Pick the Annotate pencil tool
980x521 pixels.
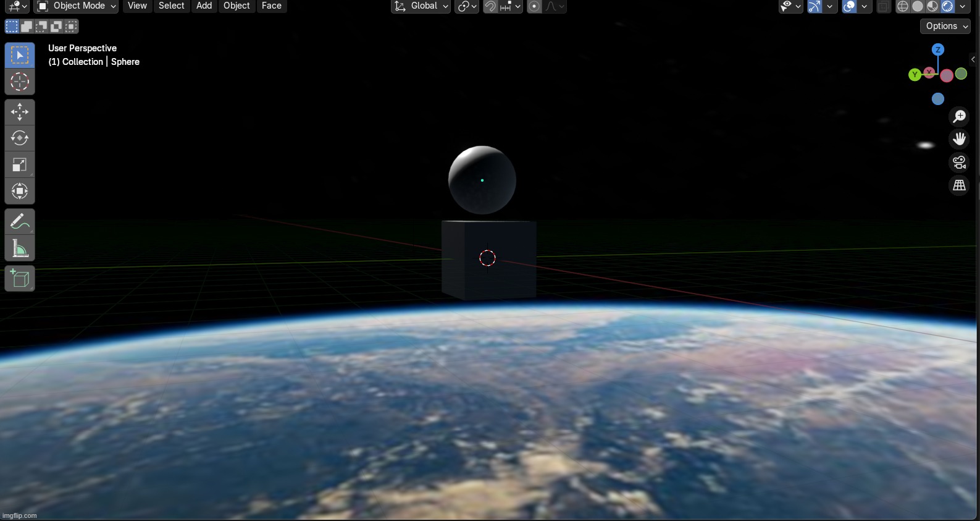(20, 221)
